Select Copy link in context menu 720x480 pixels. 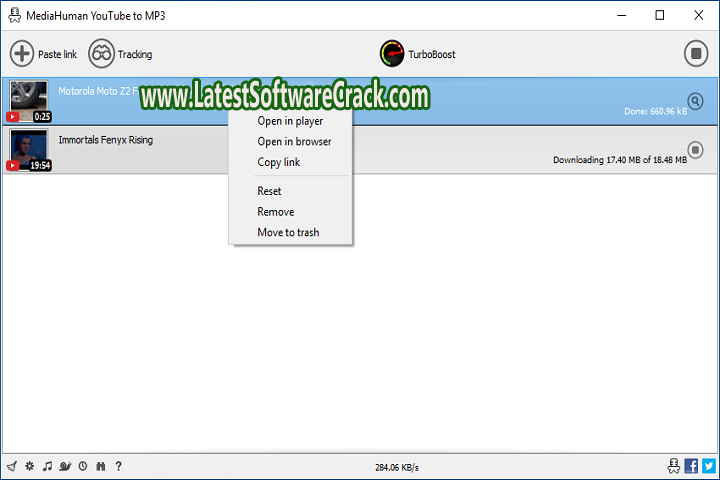click(x=278, y=162)
